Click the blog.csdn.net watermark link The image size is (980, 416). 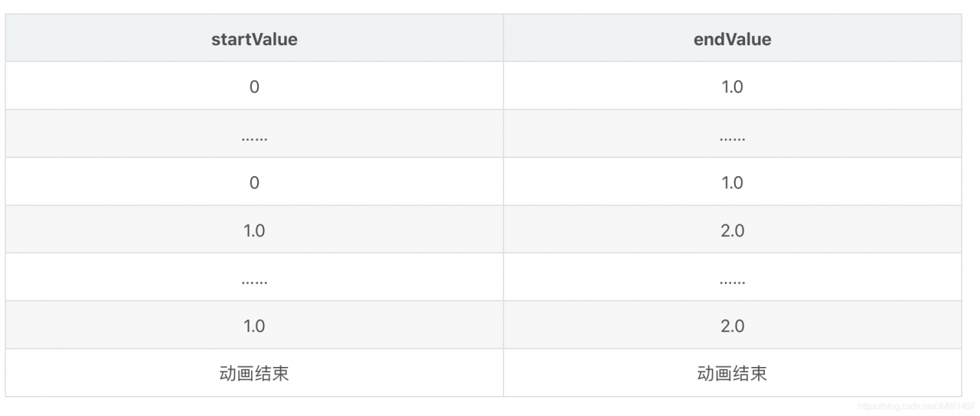point(916,406)
